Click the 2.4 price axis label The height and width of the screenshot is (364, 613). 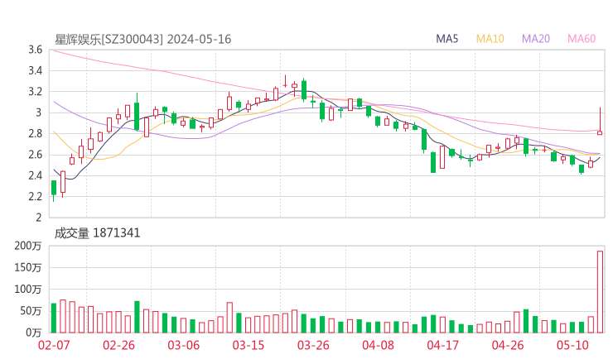point(35,175)
